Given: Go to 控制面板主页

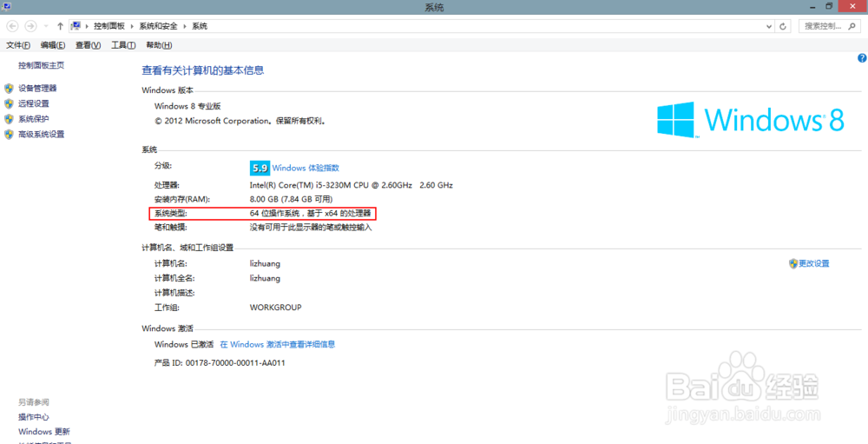Looking at the screenshot, I should coord(41,65).
